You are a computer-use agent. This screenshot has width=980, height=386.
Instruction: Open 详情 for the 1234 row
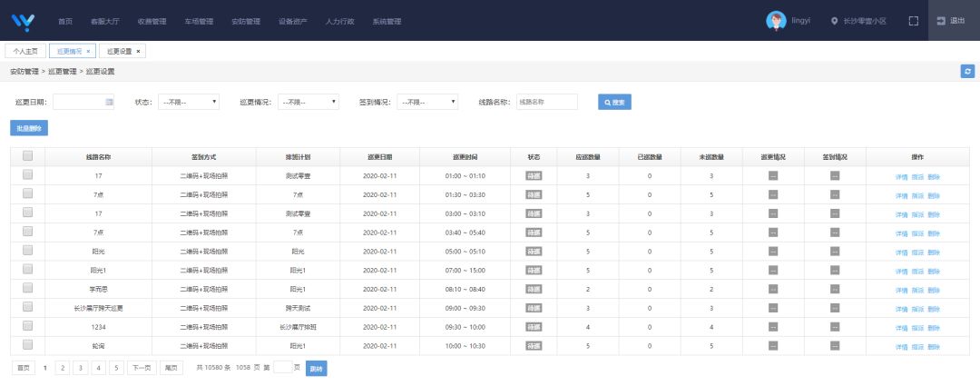901,328
